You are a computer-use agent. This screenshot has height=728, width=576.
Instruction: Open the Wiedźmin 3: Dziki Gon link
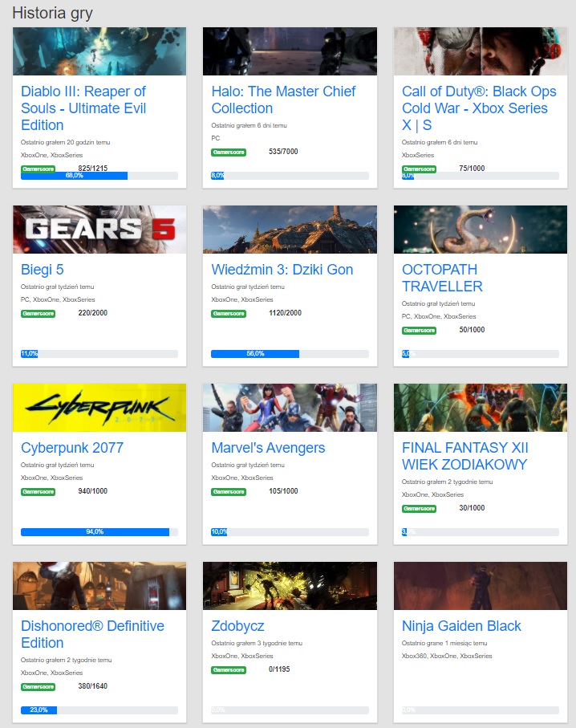[282, 270]
